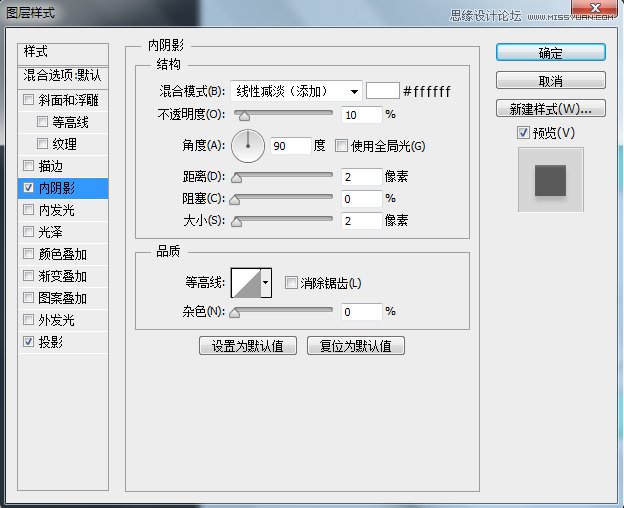Click the 阻塞 slider track
Screen dimensions: 624x508
(283, 197)
